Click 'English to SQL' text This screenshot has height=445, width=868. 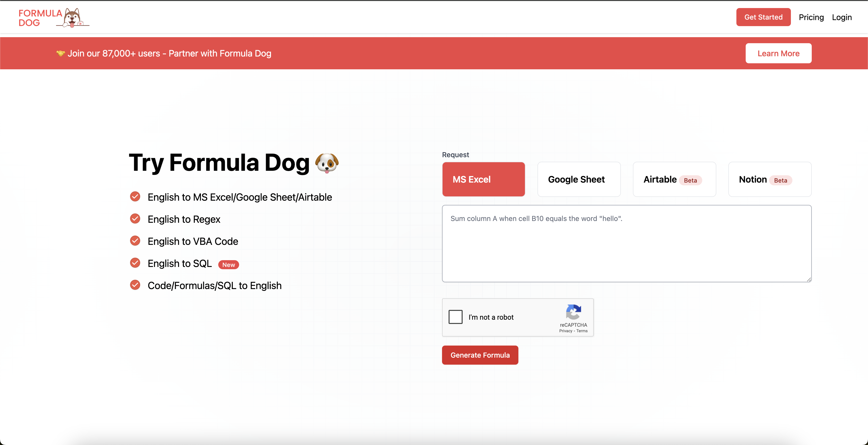(180, 263)
